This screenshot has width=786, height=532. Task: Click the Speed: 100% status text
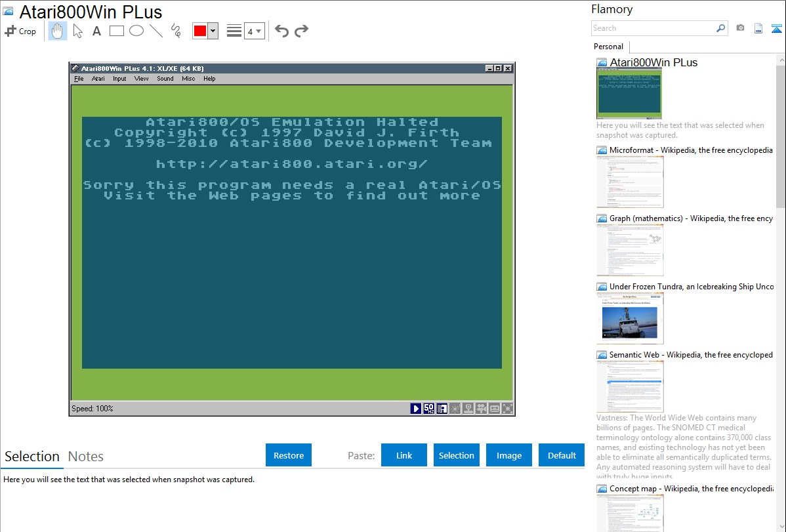click(x=93, y=409)
